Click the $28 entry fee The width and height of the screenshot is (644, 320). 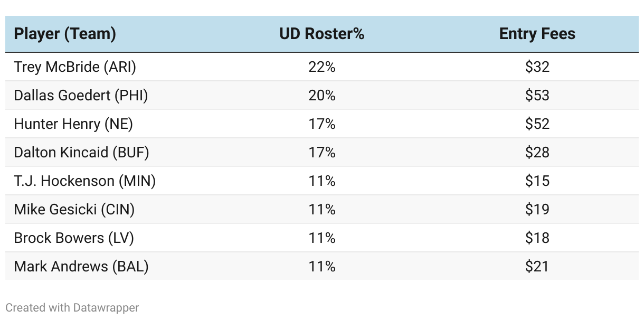(537, 152)
